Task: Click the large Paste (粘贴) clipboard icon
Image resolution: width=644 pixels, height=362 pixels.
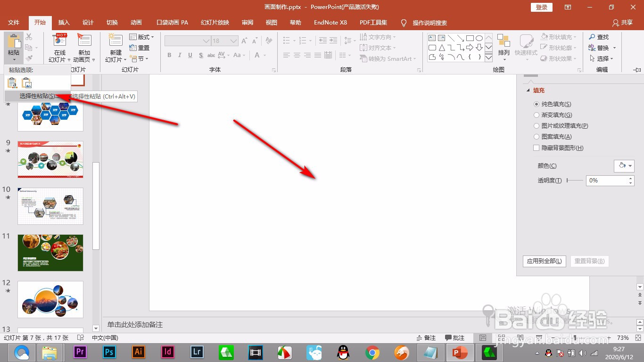Action: 14,41
